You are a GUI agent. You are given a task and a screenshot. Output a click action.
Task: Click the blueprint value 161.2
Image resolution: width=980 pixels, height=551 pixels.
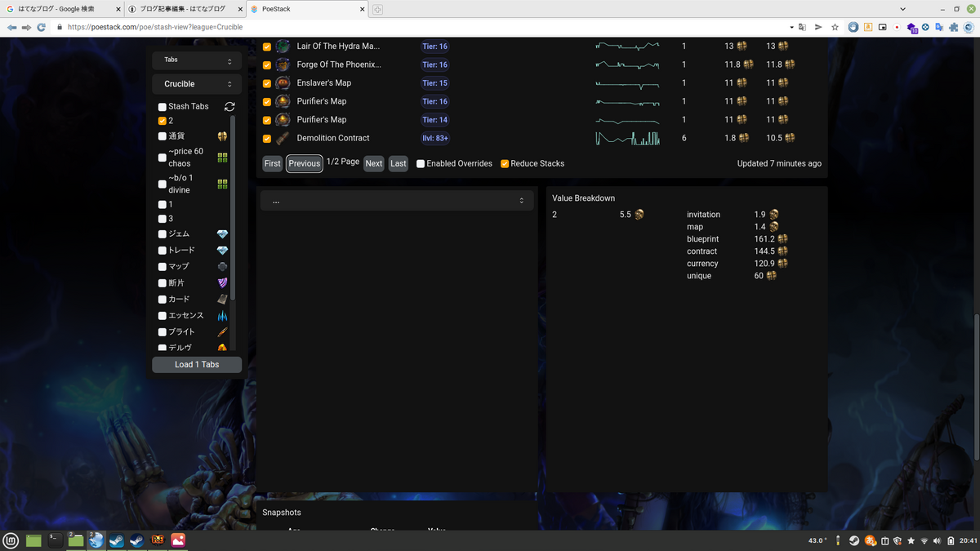point(764,239)
